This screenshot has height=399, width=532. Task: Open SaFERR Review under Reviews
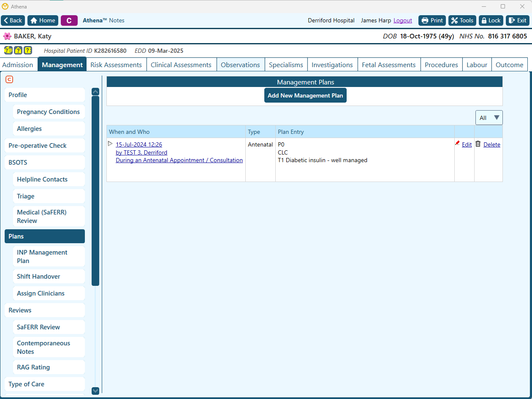point(49,327)
